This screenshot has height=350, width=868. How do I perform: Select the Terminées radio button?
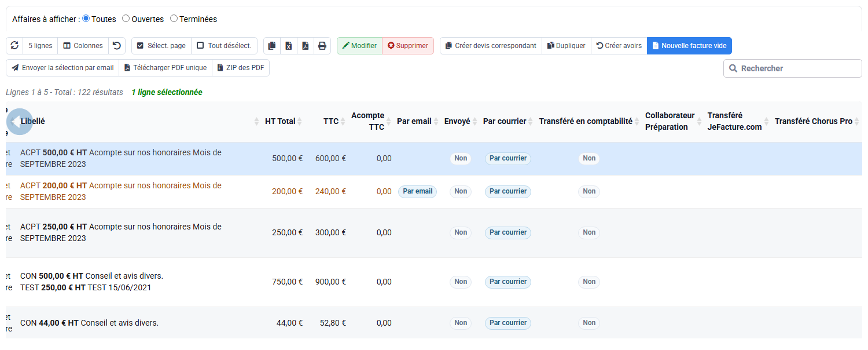coord(174,19)
